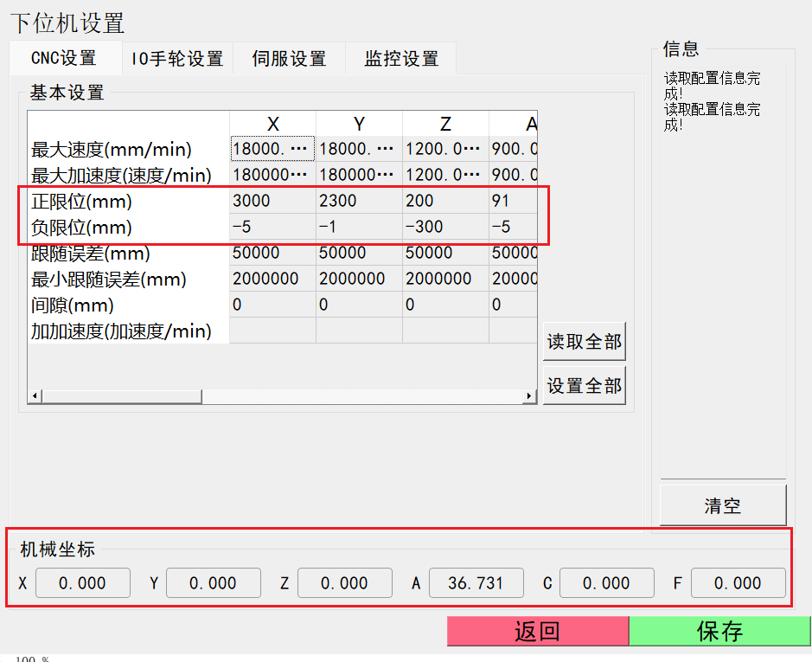Select the X axis 正限位 cell (3000)
Screen dimensions: 812x662
coord(272,201)
